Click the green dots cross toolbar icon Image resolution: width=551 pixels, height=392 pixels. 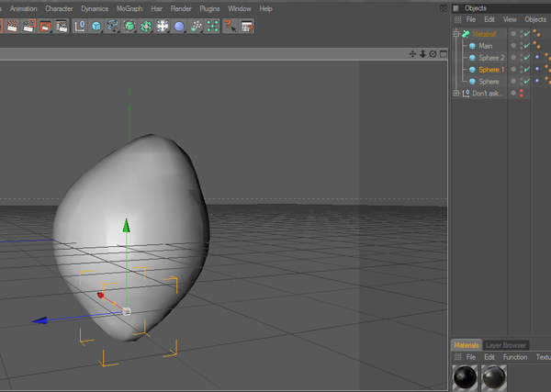click(x=212, y=27)
